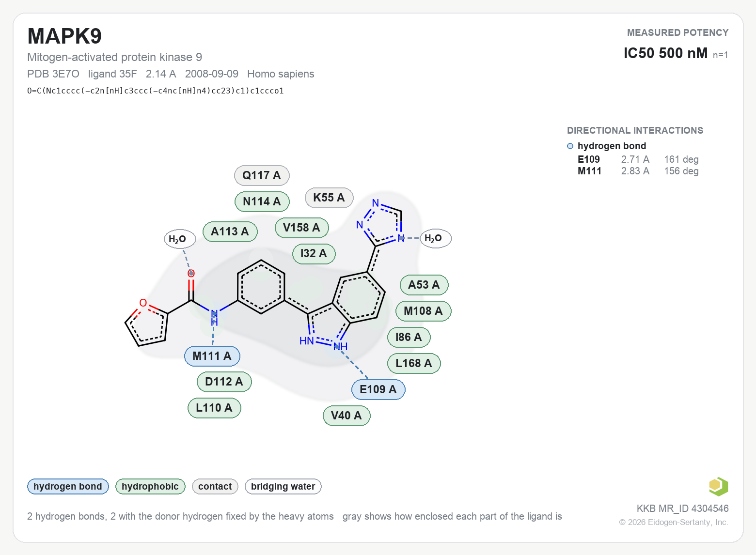Screen dimensions: 756x555
Task: Click the 'MEASURED POTENCY' heading
Action: (x=678, y=32)
